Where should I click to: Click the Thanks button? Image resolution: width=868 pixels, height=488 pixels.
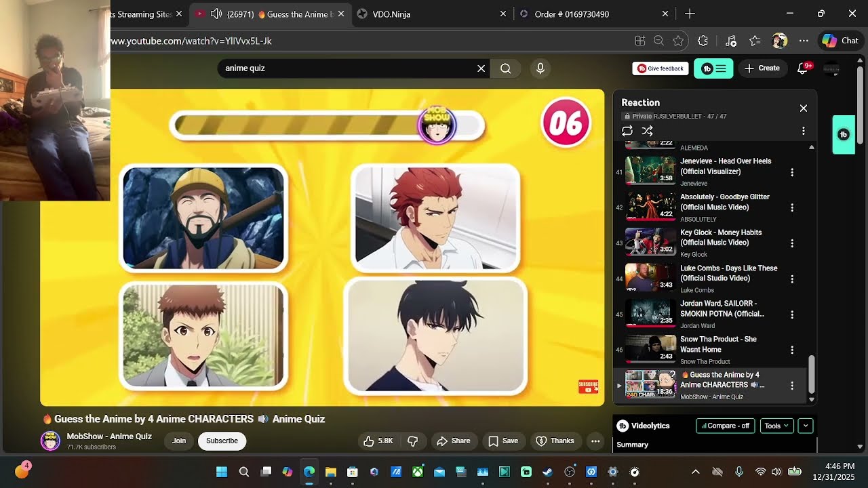(x=555, y=441)
